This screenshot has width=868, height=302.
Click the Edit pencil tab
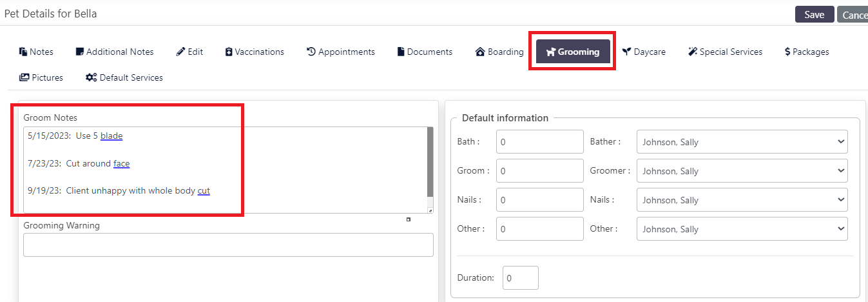coord(189,52)
